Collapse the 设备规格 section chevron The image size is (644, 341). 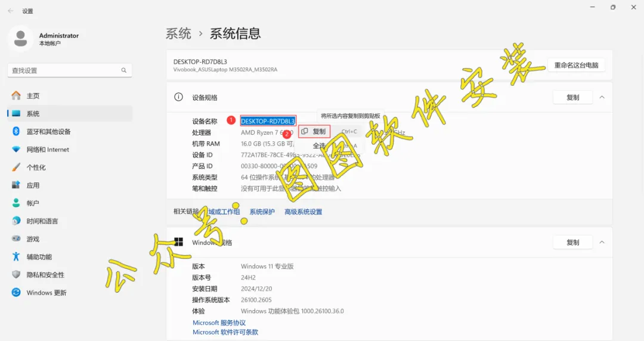coord(602,97)
